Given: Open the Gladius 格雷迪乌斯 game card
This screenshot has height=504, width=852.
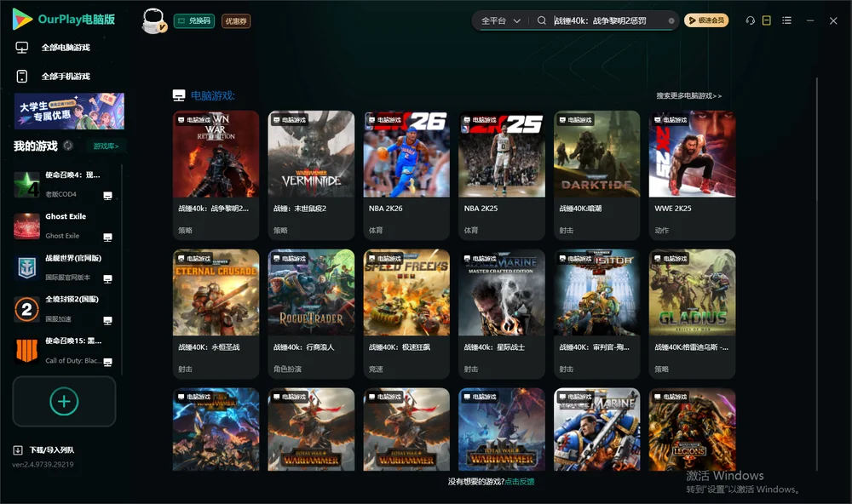Looking at the screenshot, I should pyautogui.click(x=692, y=313).
